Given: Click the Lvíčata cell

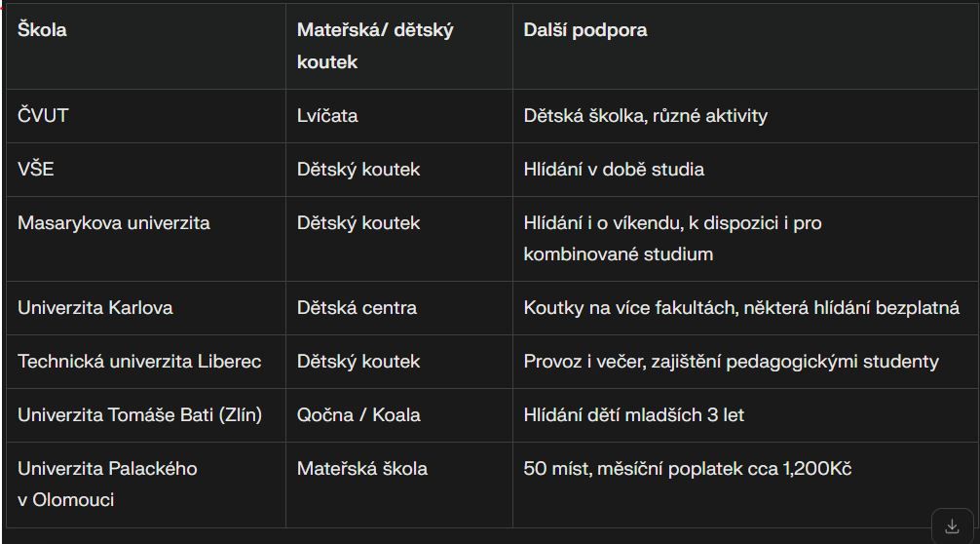Looking at the screenshot, I should point(398,116).
